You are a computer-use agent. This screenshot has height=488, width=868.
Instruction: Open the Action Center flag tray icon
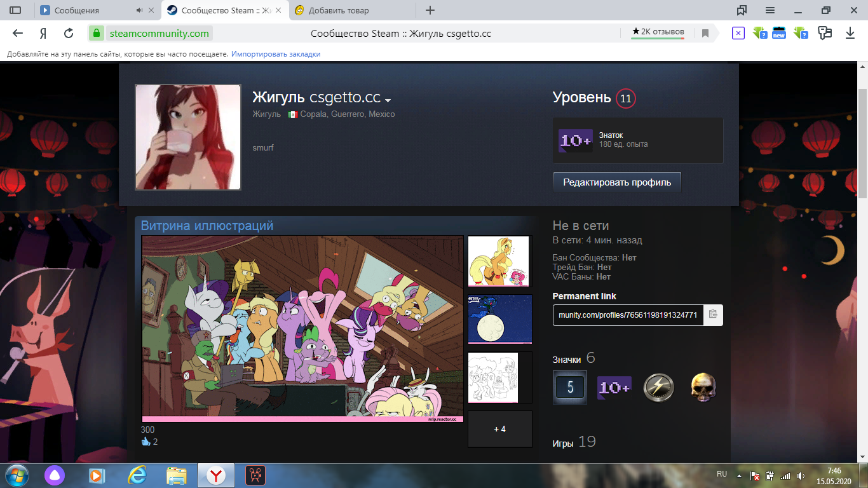pyautogui.click(x=756, y=475)
